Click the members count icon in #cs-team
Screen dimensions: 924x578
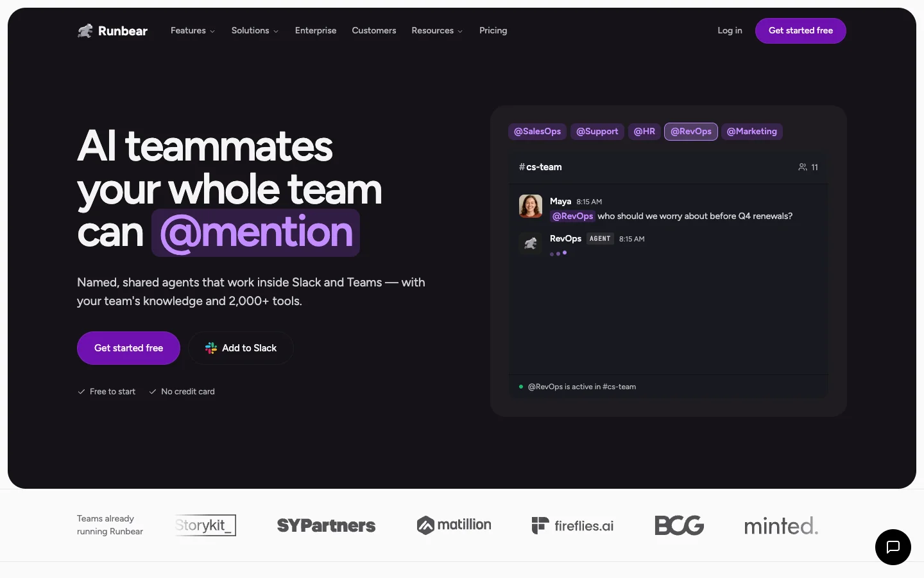click(802, 167)
